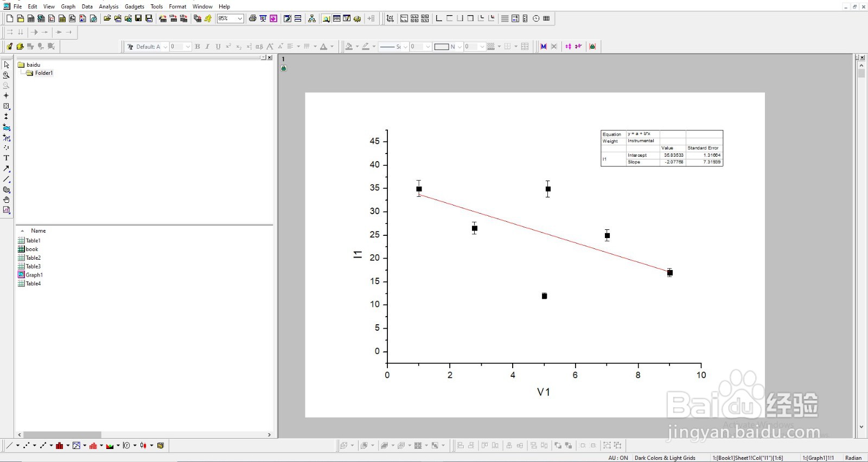The height and width of the screenshot is (462, 868).
Task: Add new table to graph
Action: [546, 18]
